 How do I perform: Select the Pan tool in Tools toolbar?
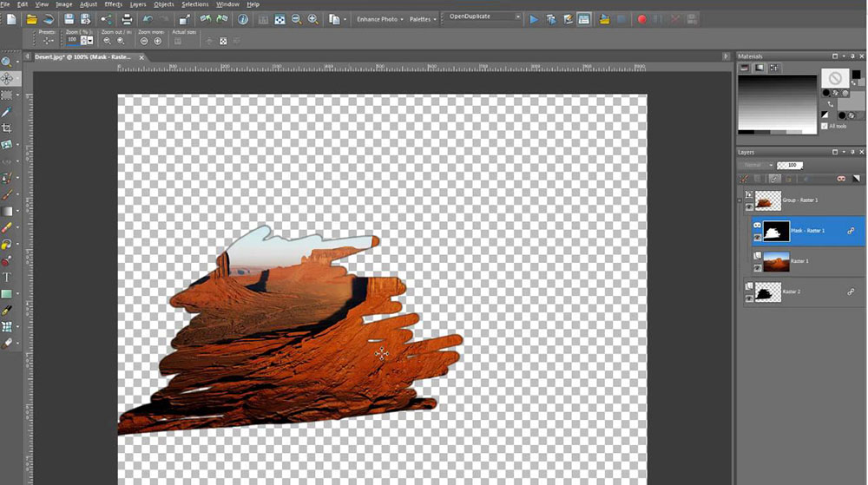point(7,79)
